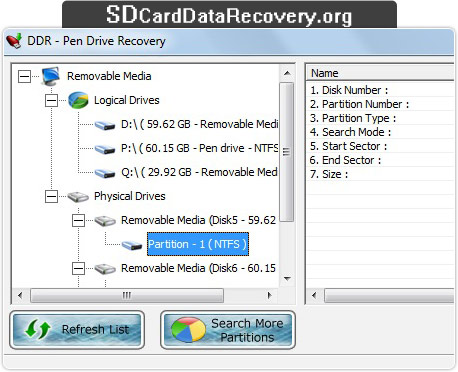The height and width of the screenshot is (372, 458).
Task: Click the Disk5 removable media icon
Action: pos(105,221)
